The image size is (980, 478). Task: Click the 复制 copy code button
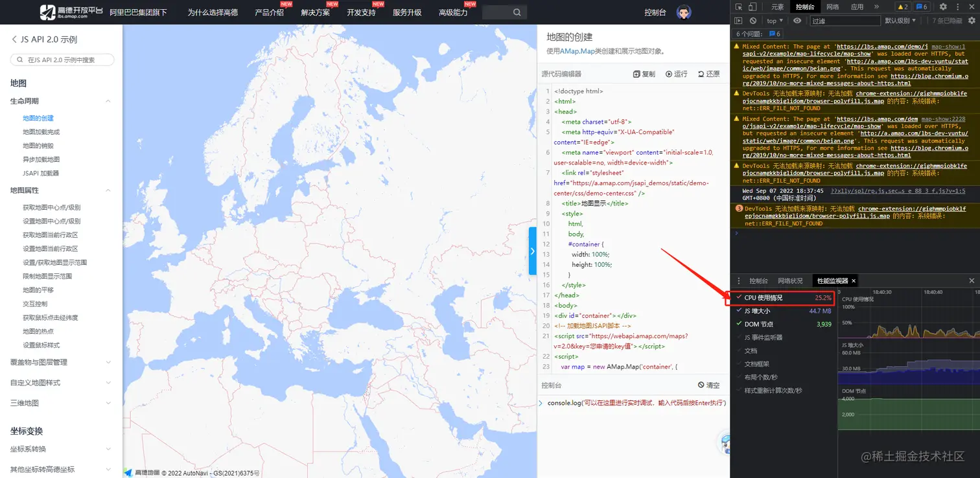point(644,74)
